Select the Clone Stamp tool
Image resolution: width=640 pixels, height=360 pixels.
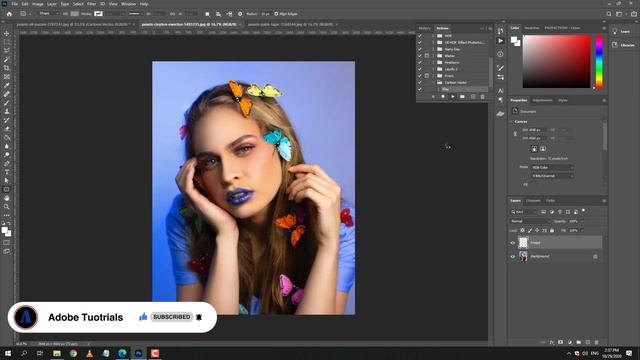[x=7, y=111]
